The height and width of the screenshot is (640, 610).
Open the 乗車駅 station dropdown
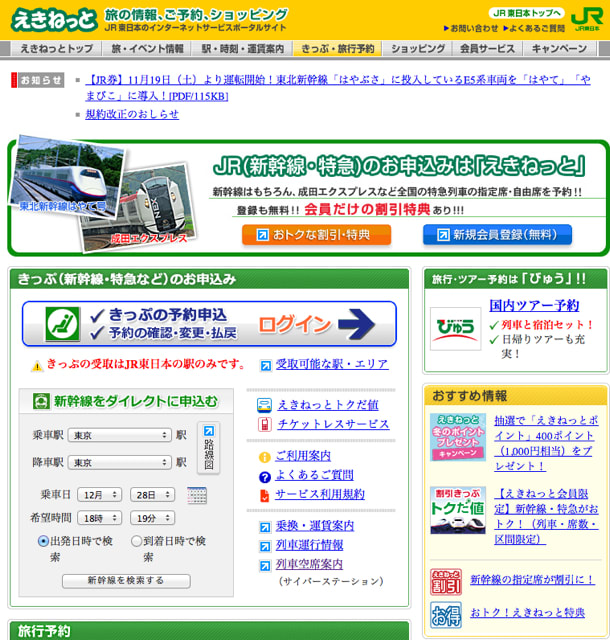point(119,436)
